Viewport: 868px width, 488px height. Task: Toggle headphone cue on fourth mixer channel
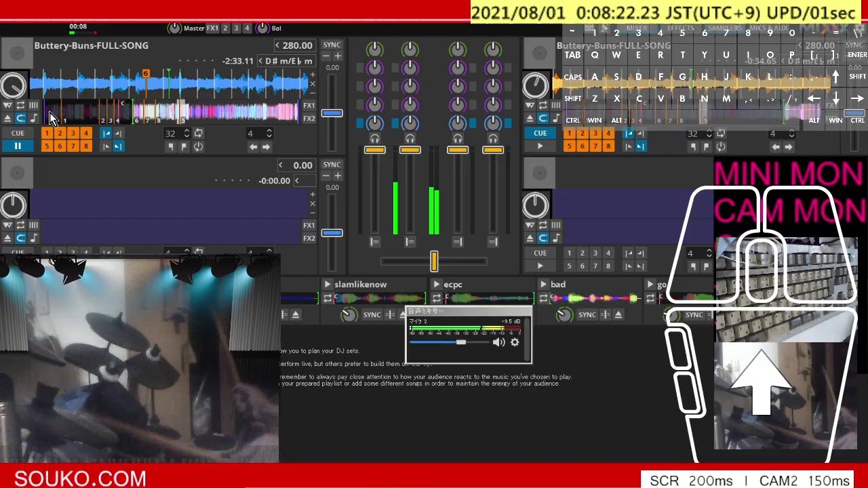(492, 138)
